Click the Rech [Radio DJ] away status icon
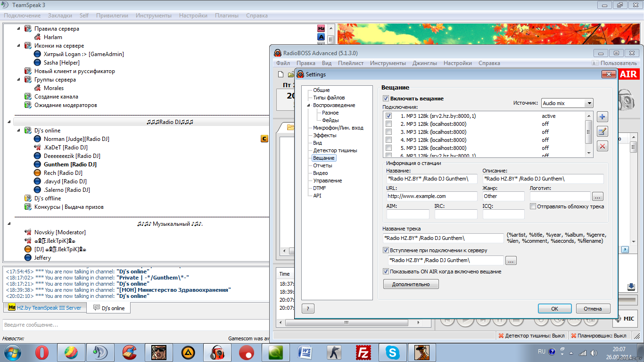Image resolution: width=644 pixels, height=362 pixels. pos(38,173)
